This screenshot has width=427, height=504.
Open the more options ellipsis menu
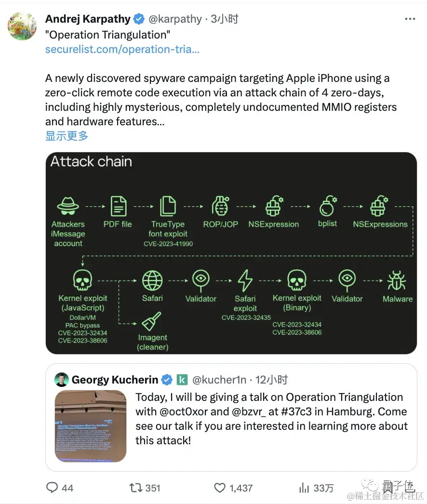point(410,18)
